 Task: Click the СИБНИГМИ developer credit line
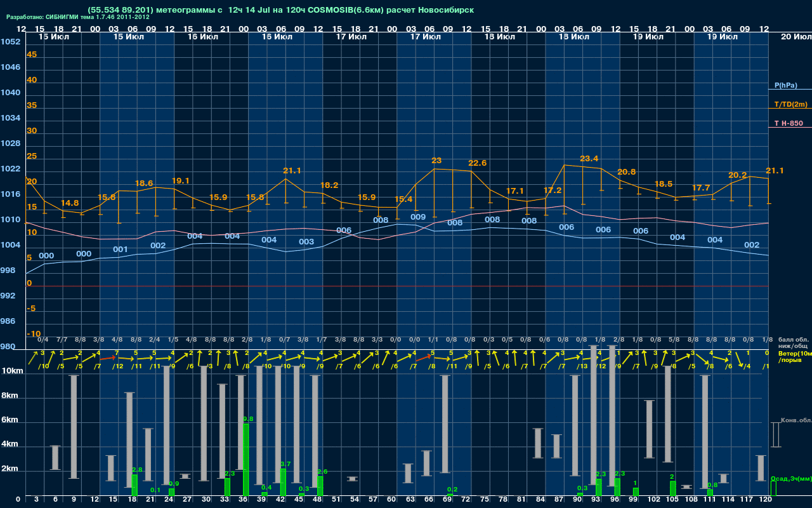[x=78, y=17]
